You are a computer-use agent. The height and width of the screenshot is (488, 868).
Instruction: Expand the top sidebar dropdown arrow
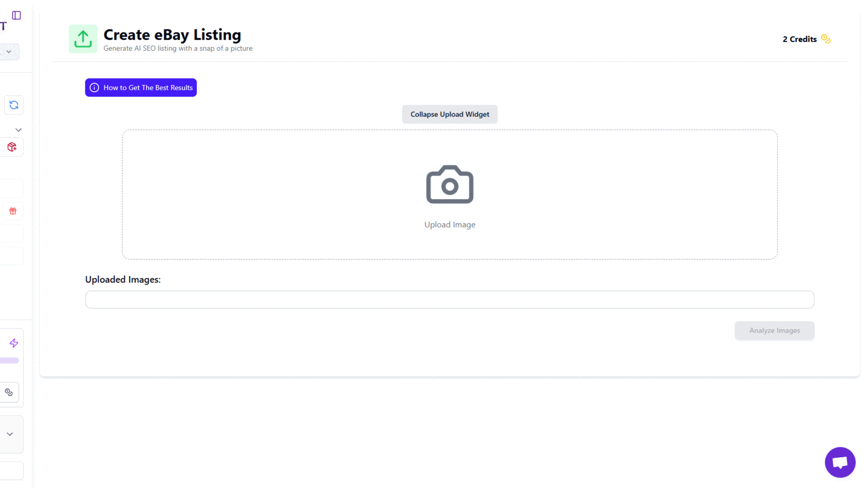[x=9, y=52]
